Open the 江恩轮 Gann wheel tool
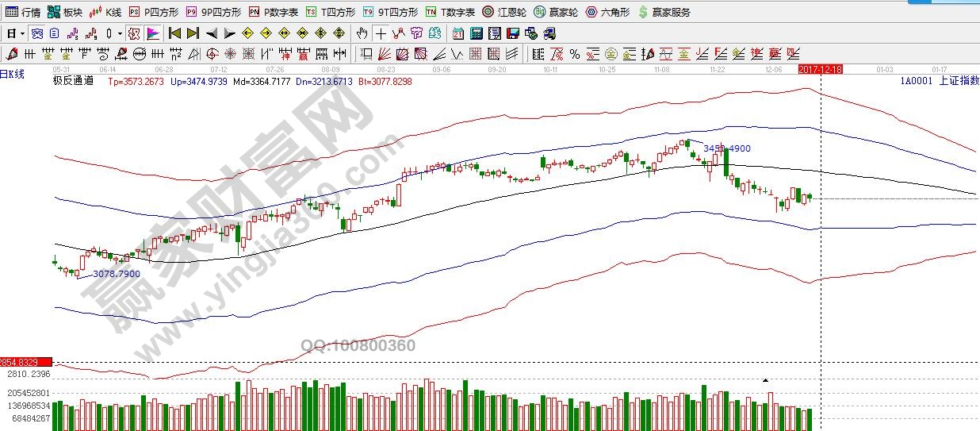This screenshot has width=980, height=431. coord(505,12)
